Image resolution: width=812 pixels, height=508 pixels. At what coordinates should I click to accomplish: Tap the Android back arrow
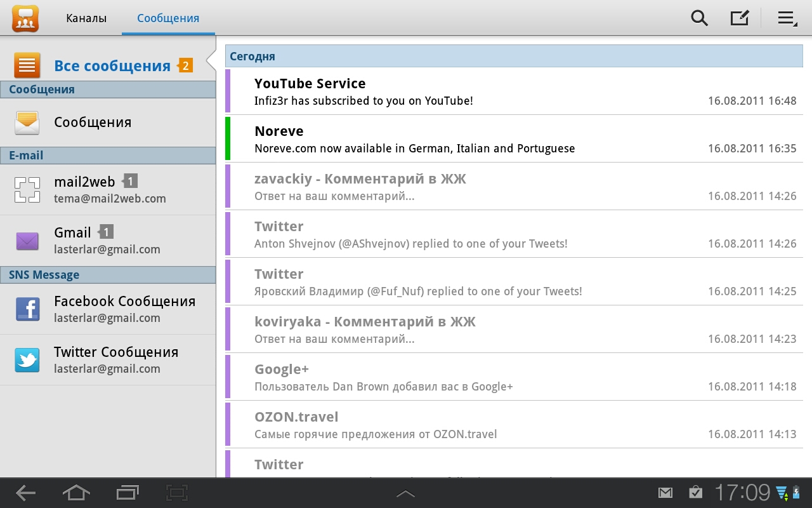point(26,493)
